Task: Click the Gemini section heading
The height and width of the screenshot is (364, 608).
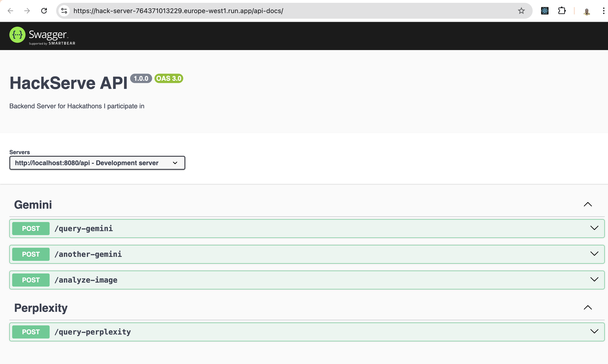Action: [x=33, y=205]
